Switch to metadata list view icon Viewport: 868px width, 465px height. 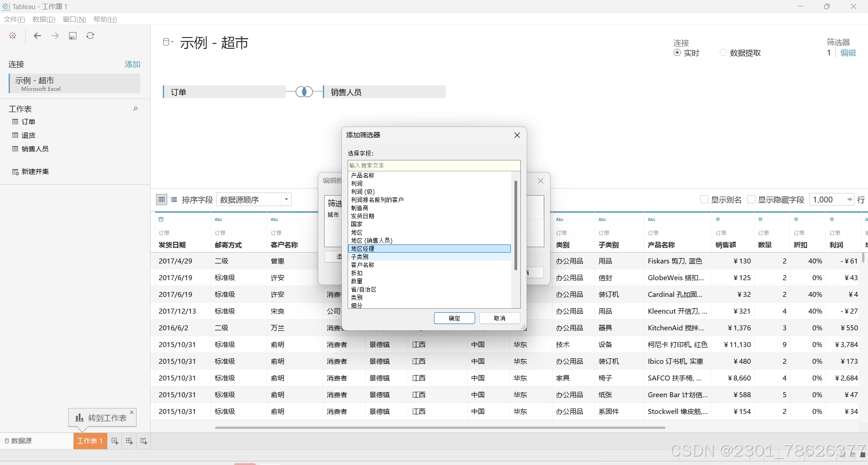point(174,199)
